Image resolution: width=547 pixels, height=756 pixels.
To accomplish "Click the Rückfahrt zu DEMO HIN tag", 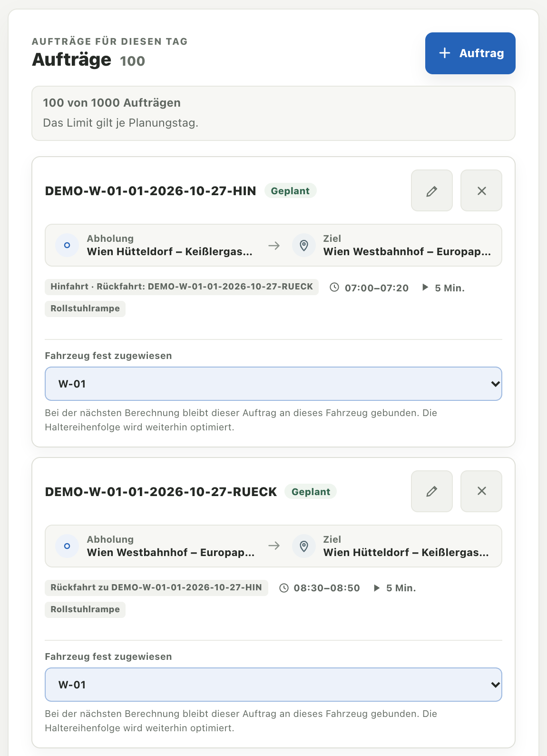I will click(x=156, y=587).
